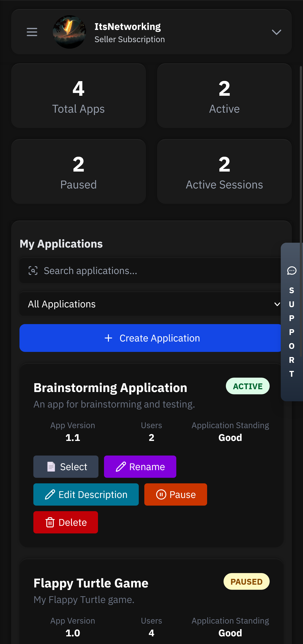Image resolution: width=303 pixels, height=644 pixels.
Task: Delete the Brainstorming Application
Action: tap(66, 522)
